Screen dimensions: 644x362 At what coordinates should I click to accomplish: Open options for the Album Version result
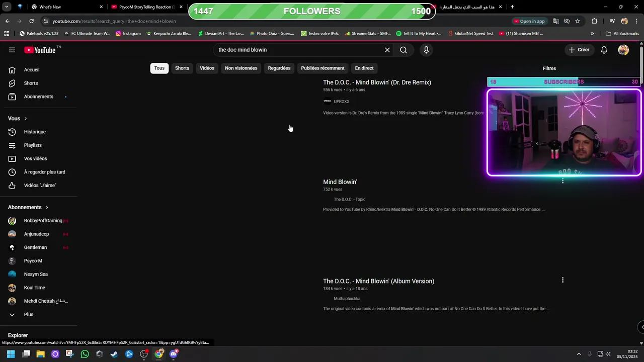562,280
